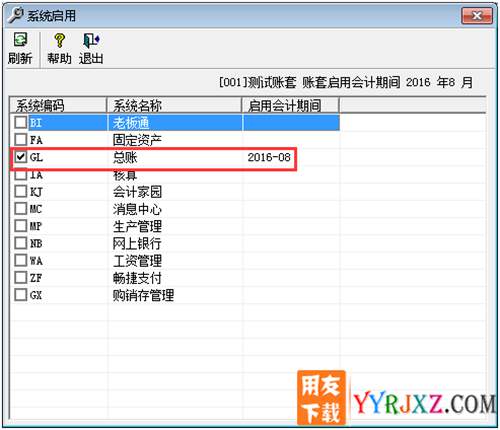Select the 工资管理 row name
Image resolution: width=500 pixels, height=430 pixels.
pos(137,261)
